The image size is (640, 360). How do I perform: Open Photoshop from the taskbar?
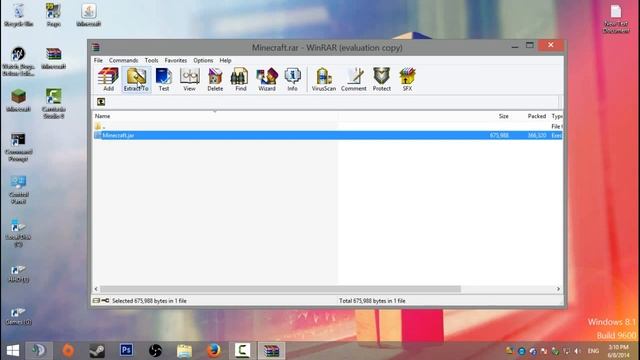tap(126, 350)
